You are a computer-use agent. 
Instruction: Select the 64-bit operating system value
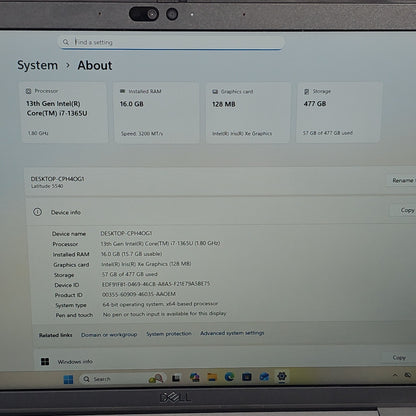coord(160,304)
